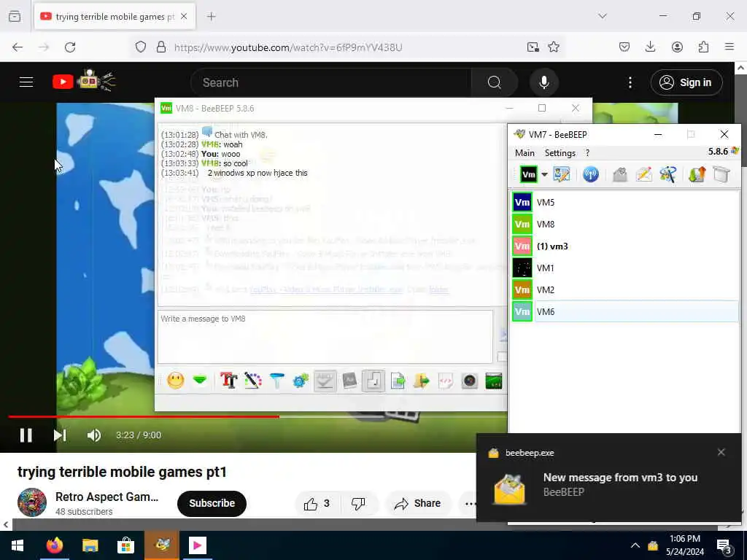Click the gray envelope icon in VM7 BeeBEEP toolbar

click(x=620, y=175)
